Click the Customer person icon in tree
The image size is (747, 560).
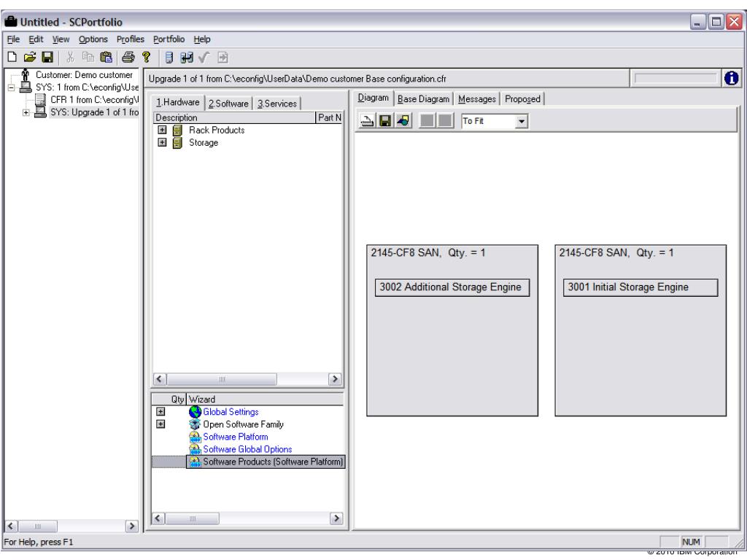coord(26,75)
